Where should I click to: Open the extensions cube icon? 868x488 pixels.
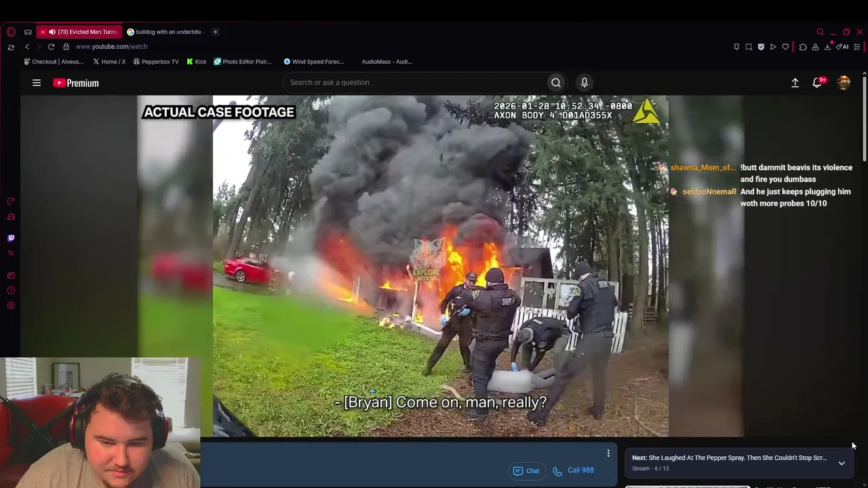point(803,47)
